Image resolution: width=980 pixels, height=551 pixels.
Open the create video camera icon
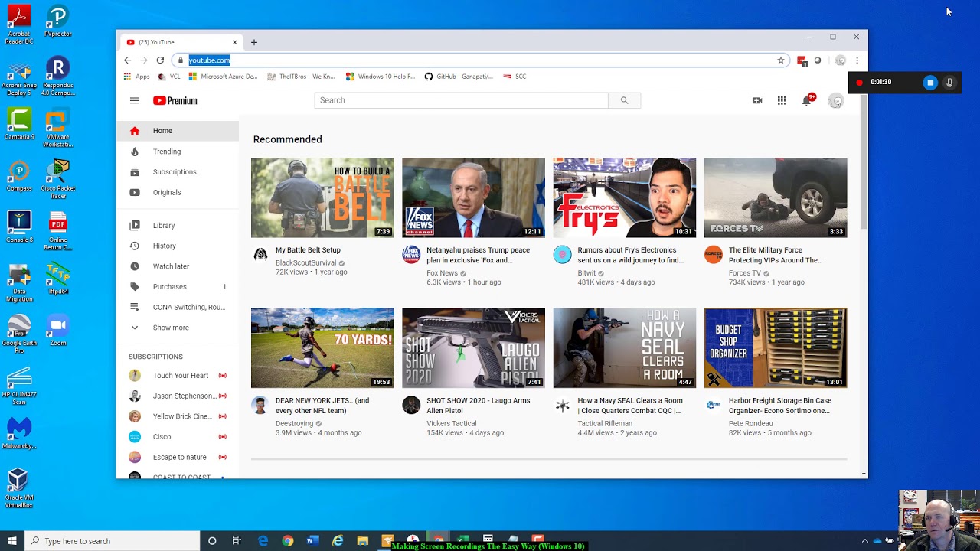coord(757,100)
